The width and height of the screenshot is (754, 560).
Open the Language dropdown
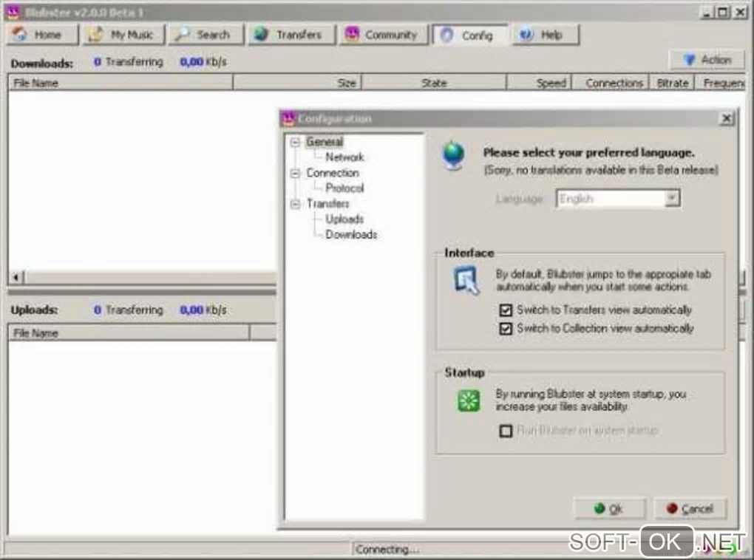(x=672, y=198)
